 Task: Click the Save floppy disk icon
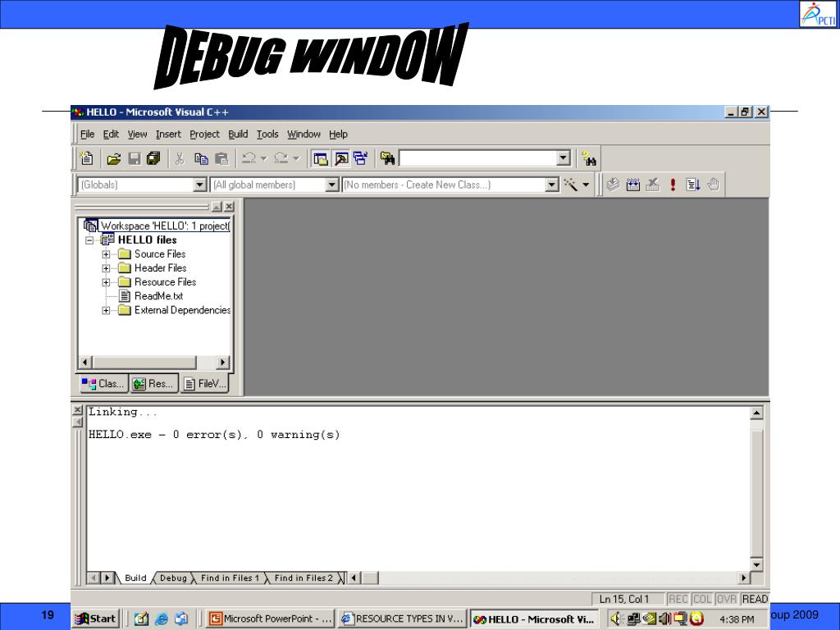click(135, 158)
